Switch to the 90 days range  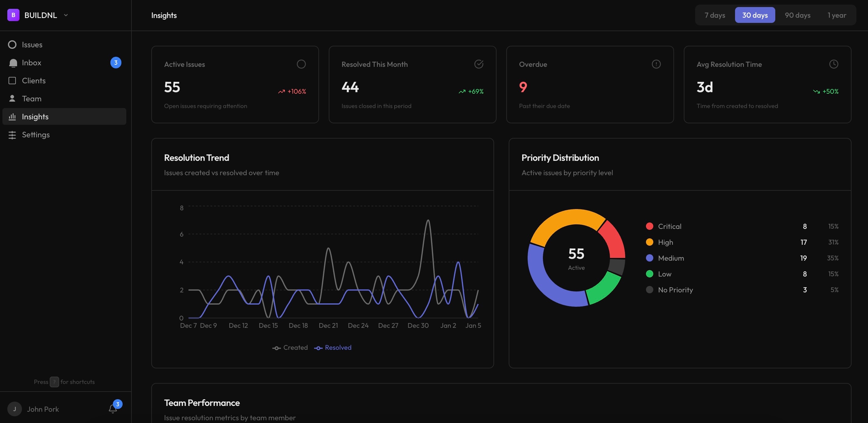click(x=797, y=15)
